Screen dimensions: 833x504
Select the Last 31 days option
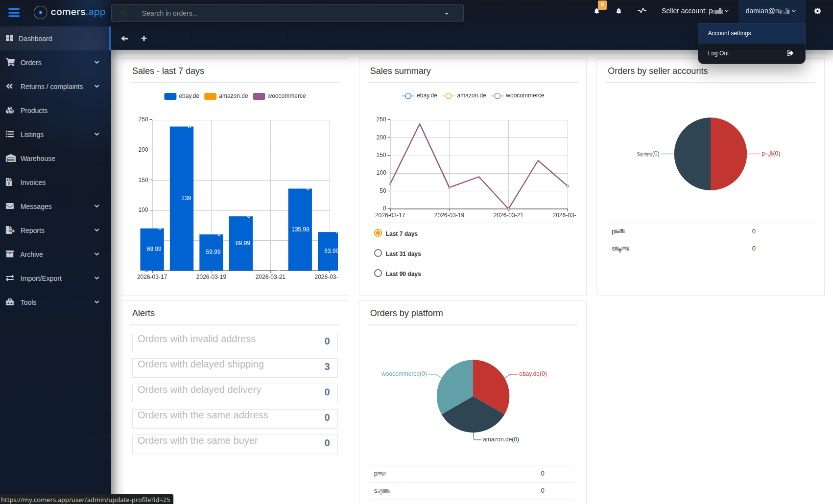pyautogui.click(x=378, y=253)
